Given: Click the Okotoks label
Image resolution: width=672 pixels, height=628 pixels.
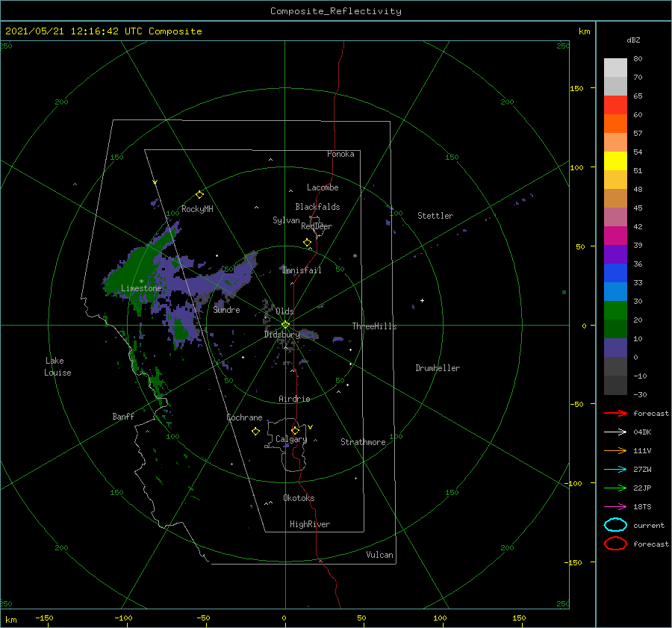Looking at the screenshot, I should pyautogui.click(x=299, y=498).
